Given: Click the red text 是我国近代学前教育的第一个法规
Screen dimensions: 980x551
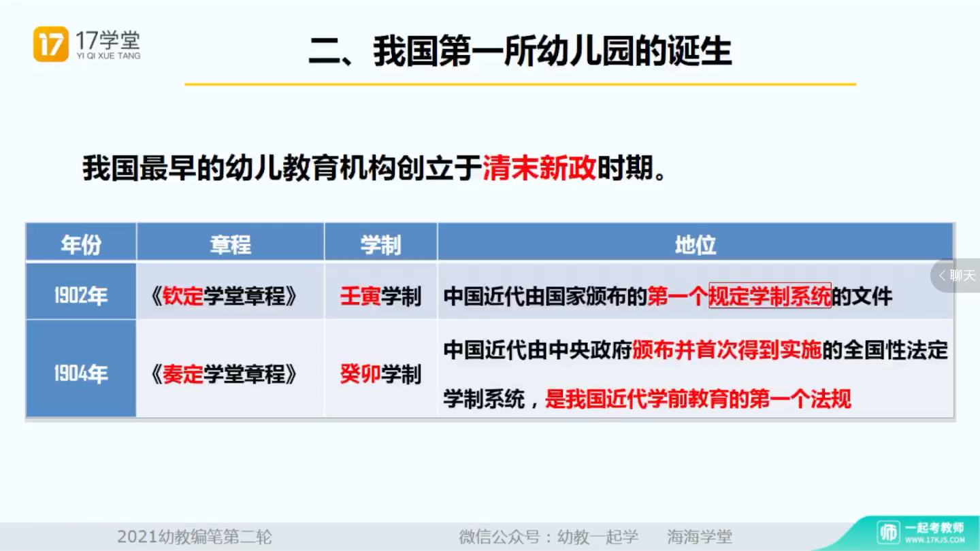Looking at the screenshot, I should pyautogui.click(x=698, y=399).
